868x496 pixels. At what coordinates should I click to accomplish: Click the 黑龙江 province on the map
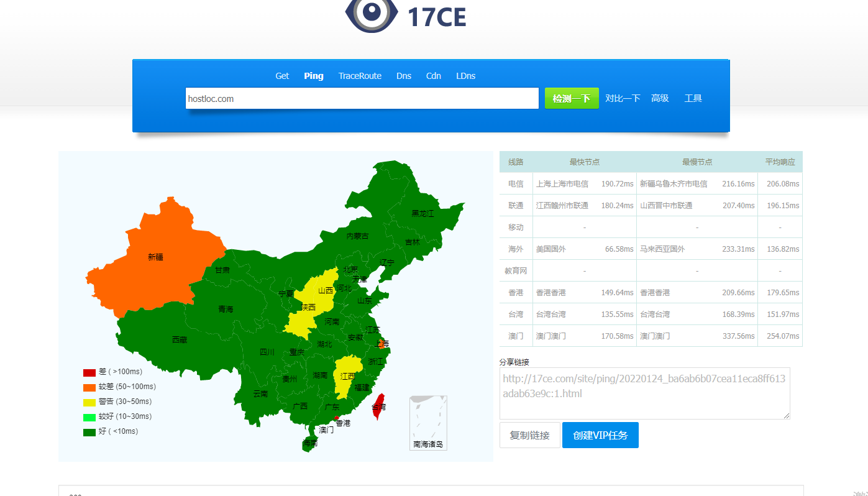(423, 213)
